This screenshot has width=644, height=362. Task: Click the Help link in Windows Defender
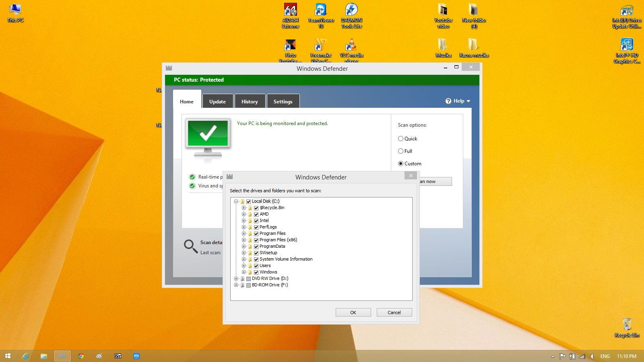(459, 101)
